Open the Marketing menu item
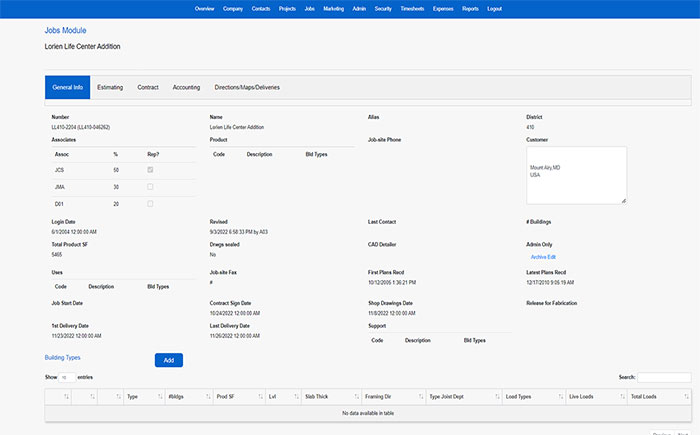 pyautogui.click(x=333, y=8)
